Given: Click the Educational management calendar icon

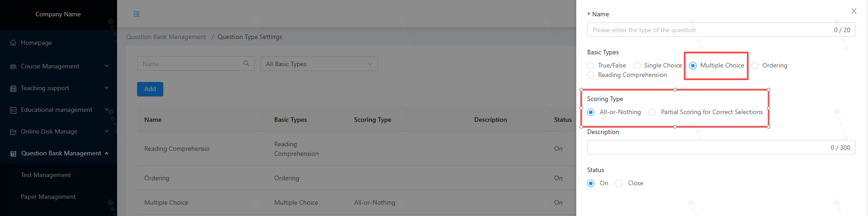Looking at the screenshot, I should coord(13,110).
